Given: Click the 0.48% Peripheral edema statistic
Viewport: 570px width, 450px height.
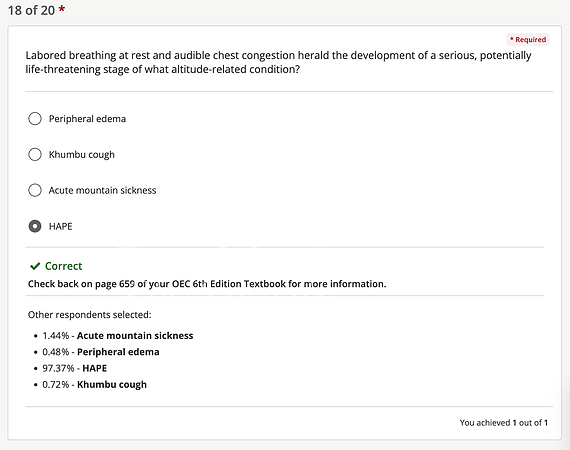Looking at the screenshot, I should pyautogui.click(x=101, y=352).
